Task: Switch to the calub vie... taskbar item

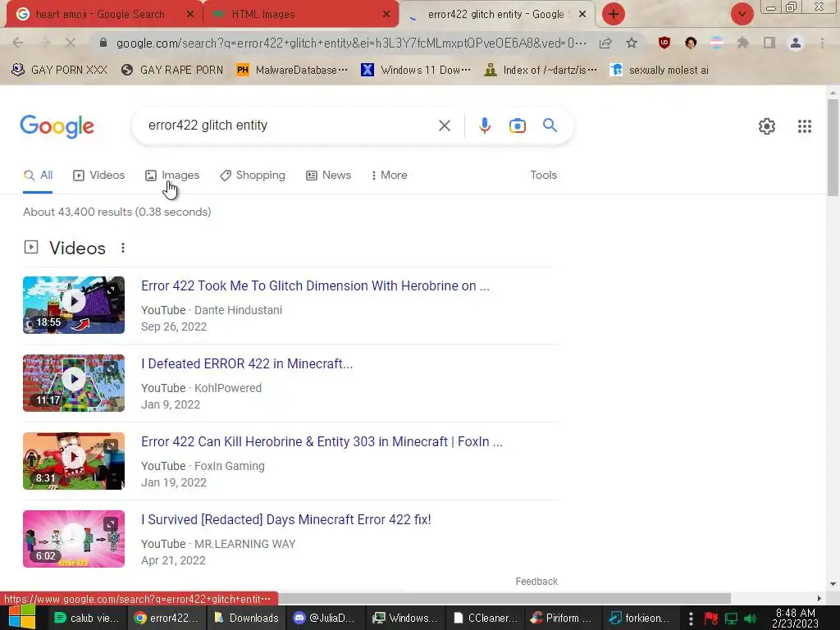Action: (x=88, y=619)
